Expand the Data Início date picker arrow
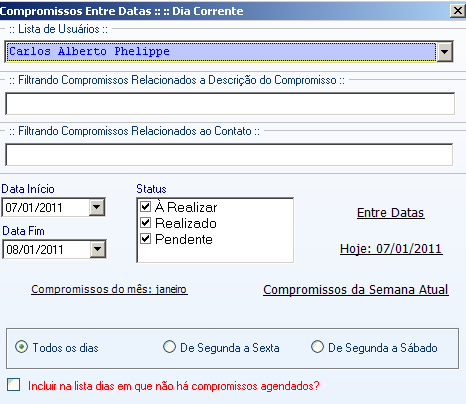 click(97, 207)
